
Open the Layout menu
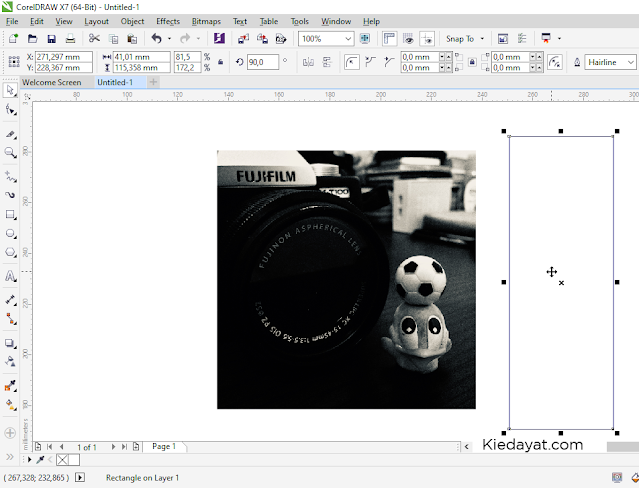click(97, 21)
